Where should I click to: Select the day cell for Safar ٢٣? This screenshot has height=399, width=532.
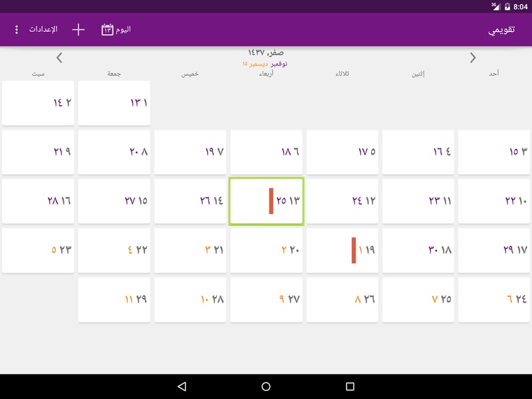pos(38,250)
